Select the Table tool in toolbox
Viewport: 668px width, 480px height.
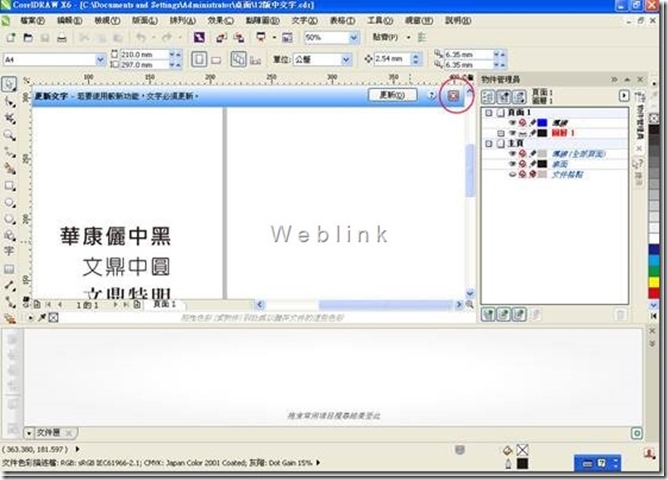[9, 269]
